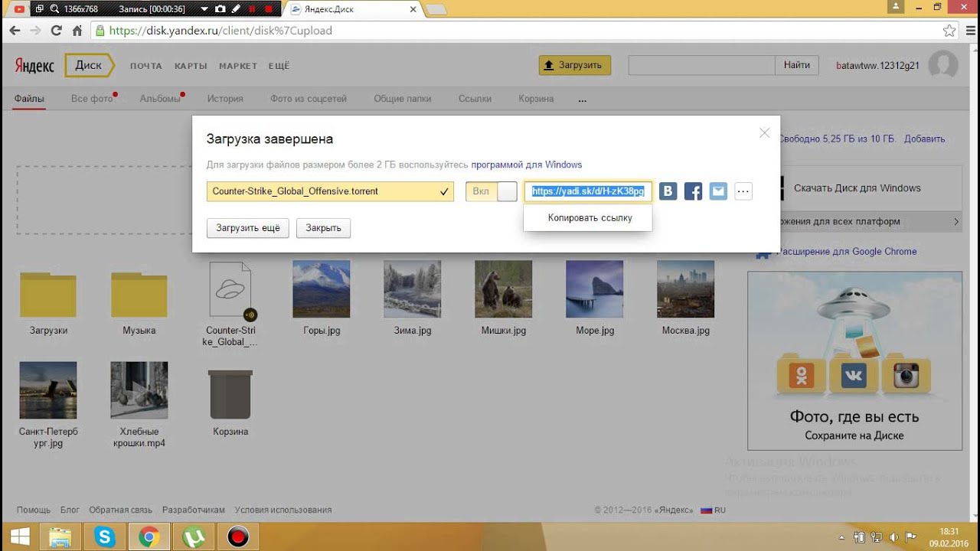
Task: Open uTorrent from the taskbar
Action: click(x=194, y=537)
